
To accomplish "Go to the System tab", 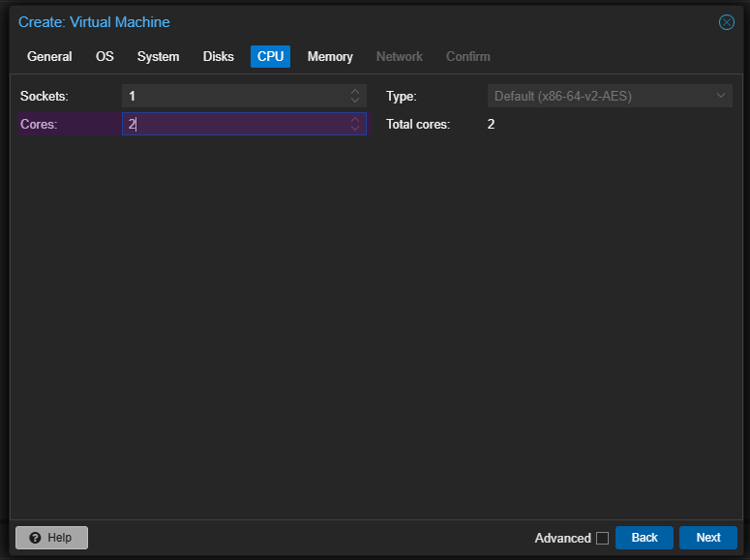I will 159,56.
